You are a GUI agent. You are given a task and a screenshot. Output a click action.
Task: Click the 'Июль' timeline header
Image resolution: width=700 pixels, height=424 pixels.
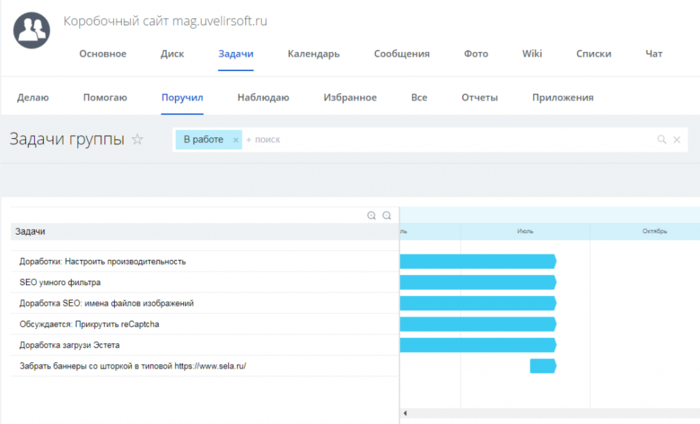point(525,231)
